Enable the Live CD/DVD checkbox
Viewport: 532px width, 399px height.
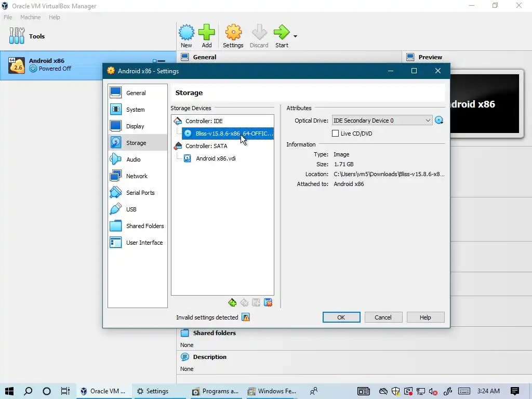click(335, 134)
